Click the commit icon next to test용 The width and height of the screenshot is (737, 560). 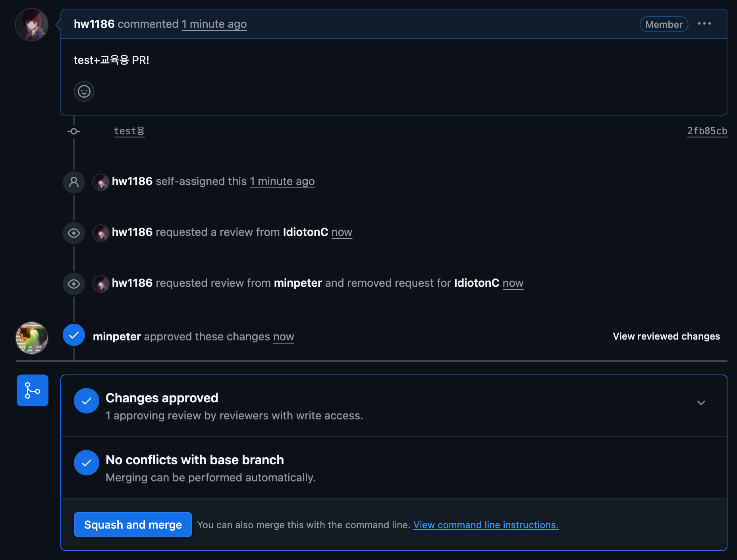pyautogui.click(x=74, y=131)
